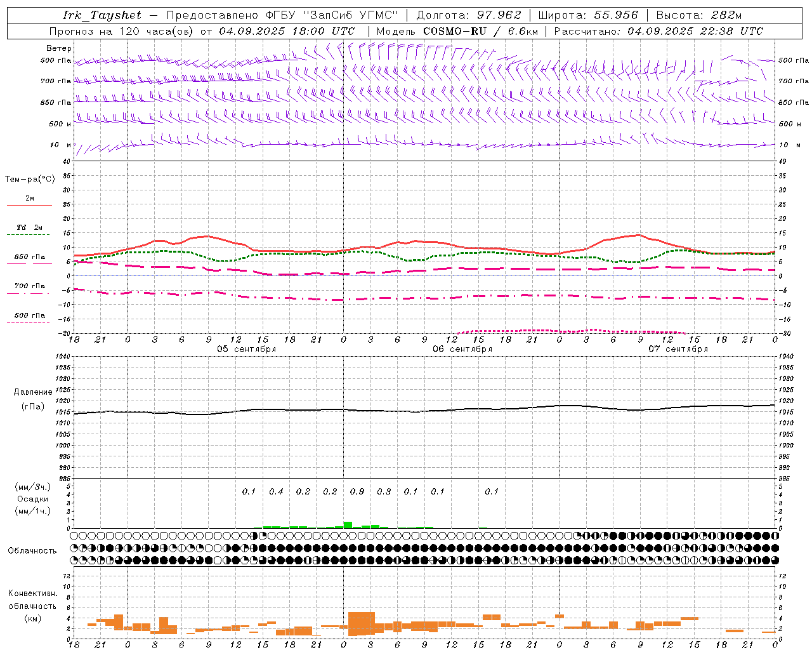Click the Осадки precipitation label
This screenshot has height=650, width=812.
coord(33,499)
